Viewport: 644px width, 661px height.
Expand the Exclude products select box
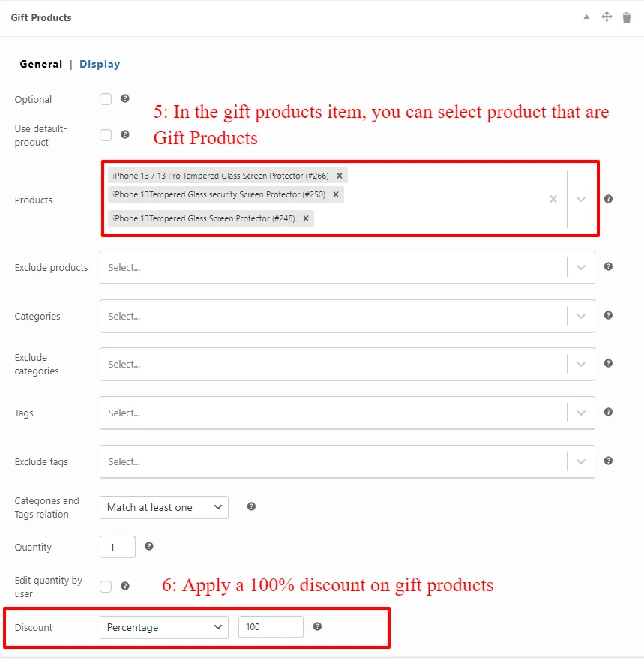point(347,267)
